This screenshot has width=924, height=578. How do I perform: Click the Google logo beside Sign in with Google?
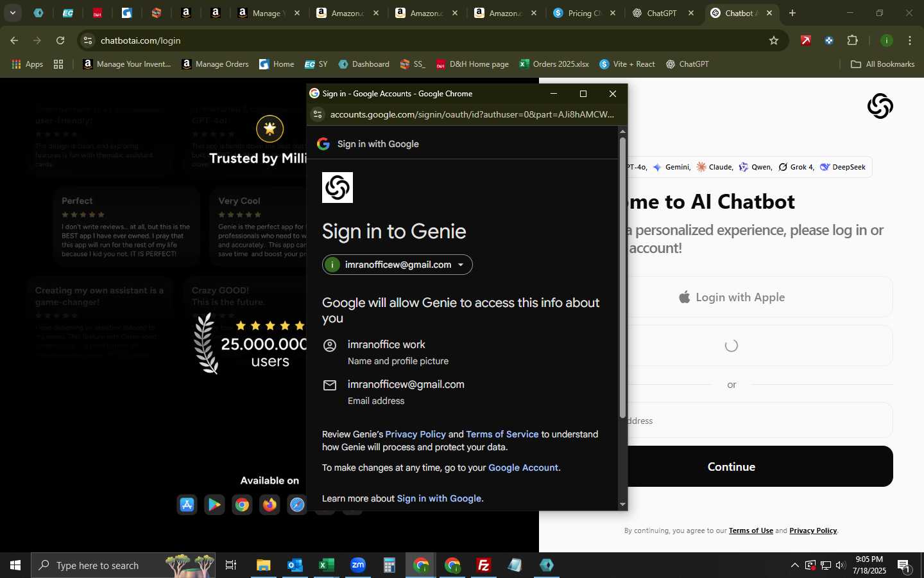tap(323, 144)
